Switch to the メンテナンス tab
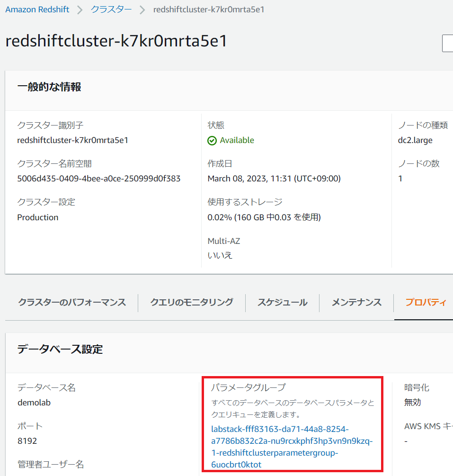The image size is (453, 476). pos(356,302)
